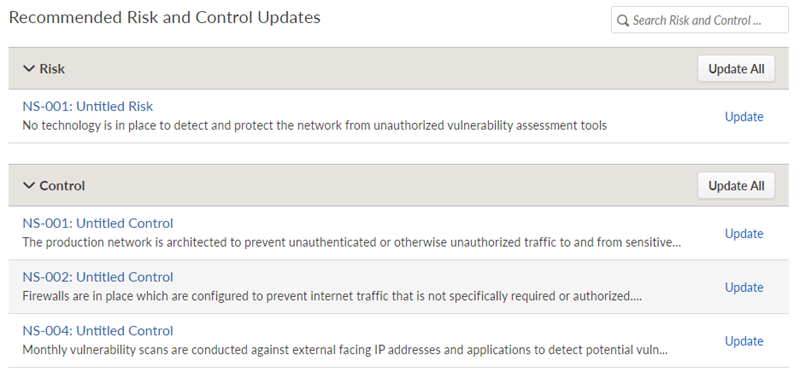Update the NS-002 Untitled Control item
Screen dimensions: 800x378
click(744, 287)
